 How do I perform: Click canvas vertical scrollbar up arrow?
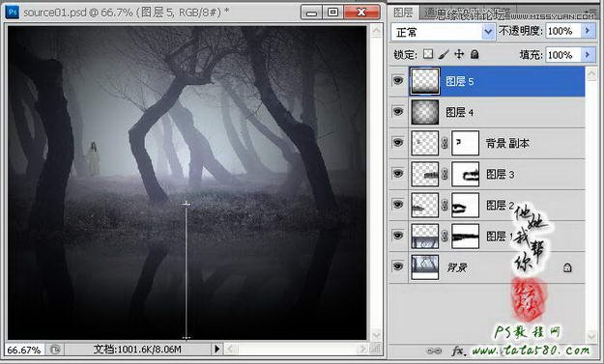[376, 31]
